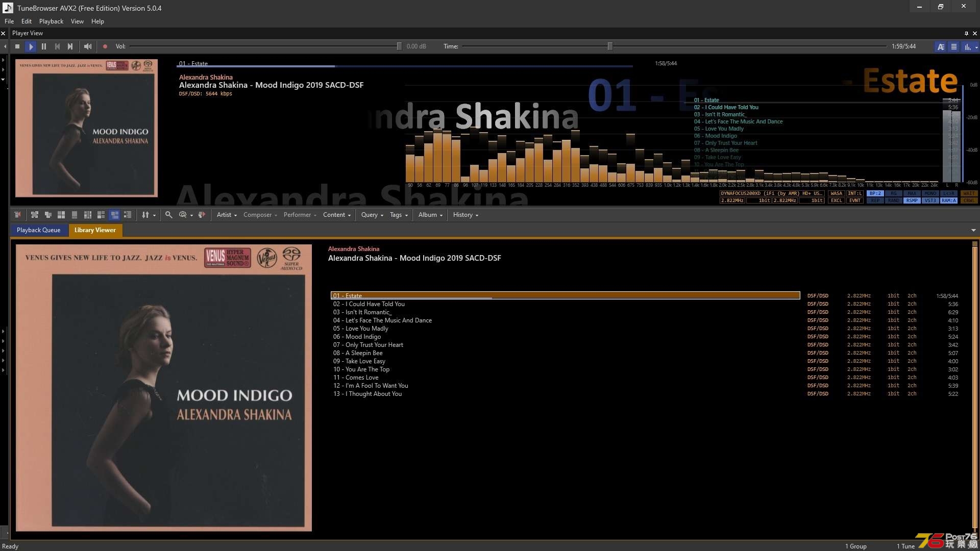The image size is (980, 551).
Task: Expand the Content dropdown
Action: coord(337,215)
